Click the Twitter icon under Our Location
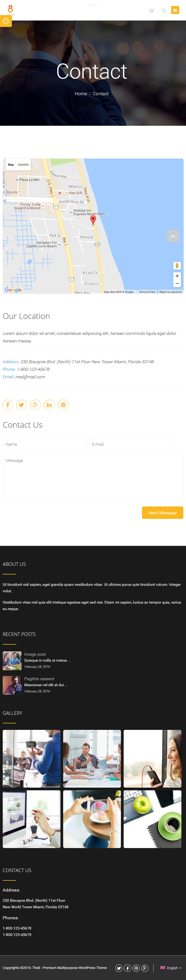Image resolution: width=186 pixels, height=980 pixels. (x=22, y=405)
